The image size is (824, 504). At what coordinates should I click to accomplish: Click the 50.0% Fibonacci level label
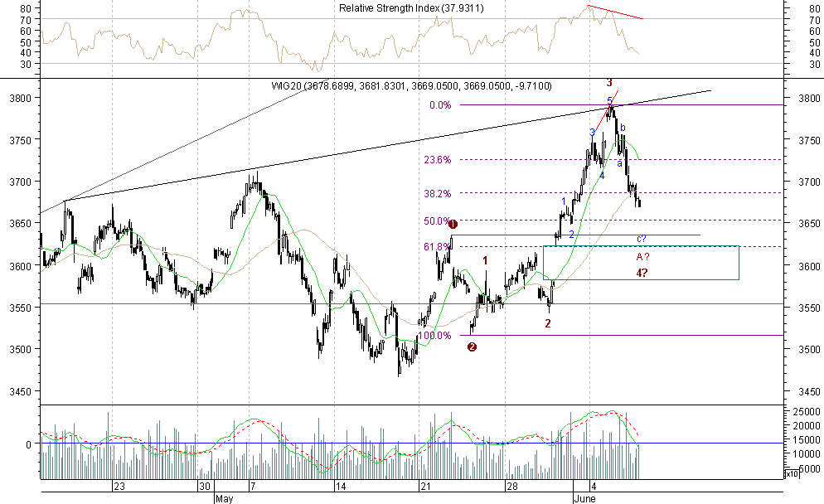click(436, 221)
